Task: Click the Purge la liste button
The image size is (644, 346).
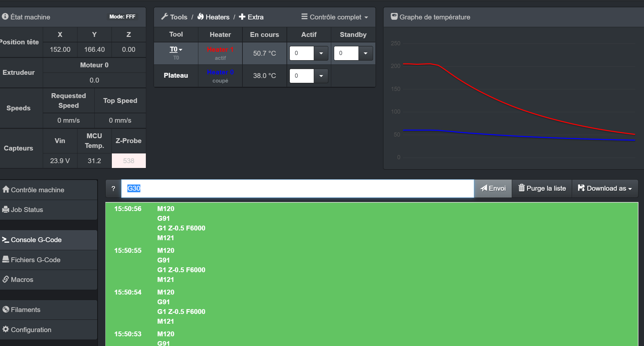Action: pos(542,188)
